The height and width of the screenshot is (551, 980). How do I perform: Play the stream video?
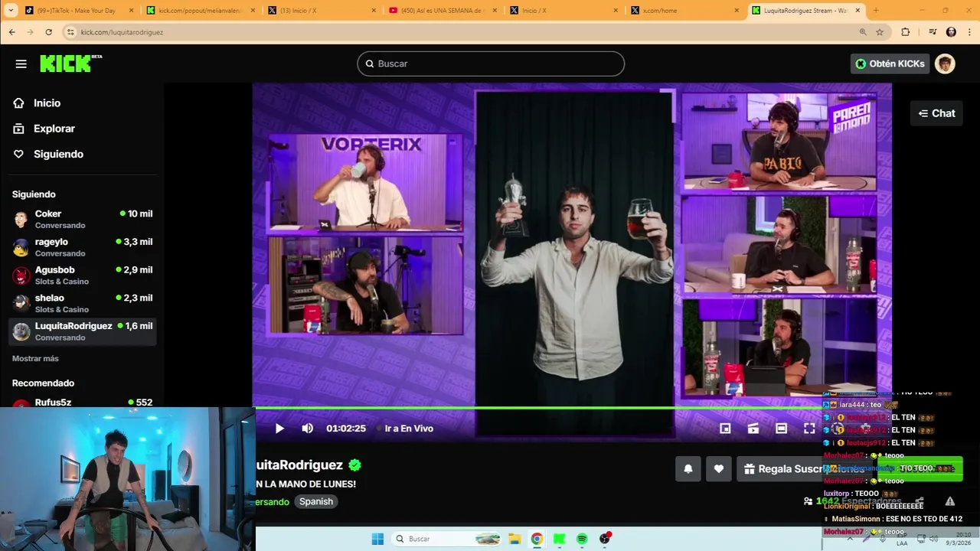click(279, 429)
